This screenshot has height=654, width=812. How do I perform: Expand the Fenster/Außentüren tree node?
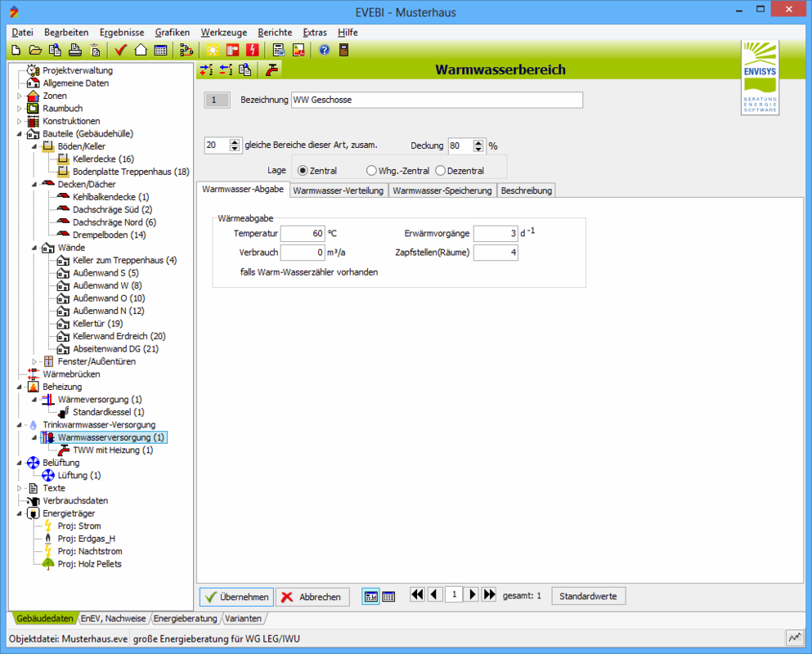point(34,361)
